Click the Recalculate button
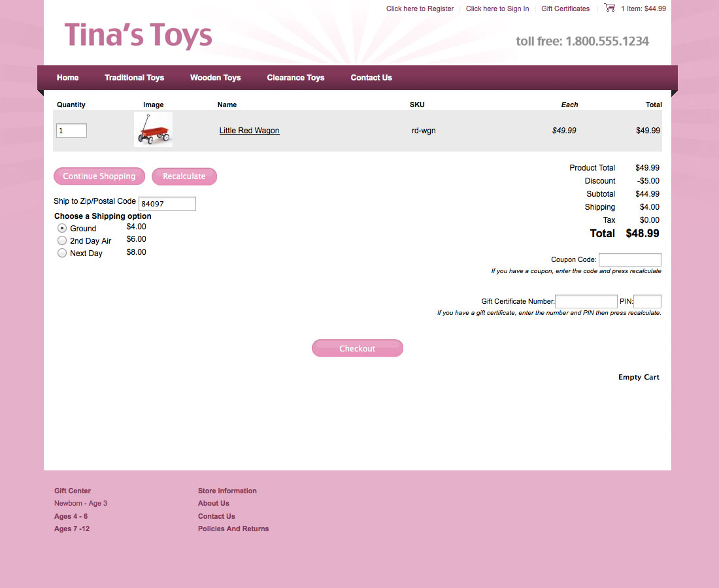The image size is (719, 588). pyautogui.click(x=184, y=176)
